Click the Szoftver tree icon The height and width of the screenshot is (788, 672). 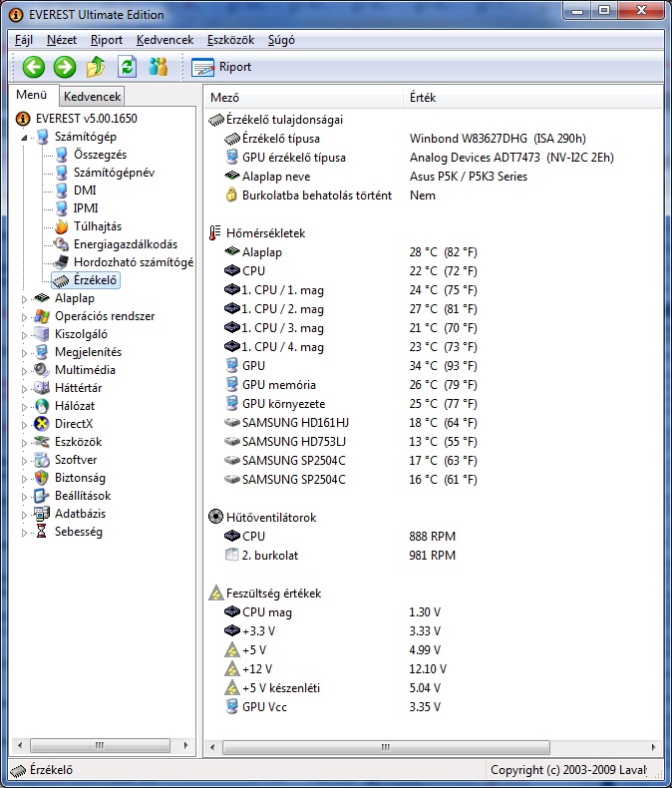point(42,460)
